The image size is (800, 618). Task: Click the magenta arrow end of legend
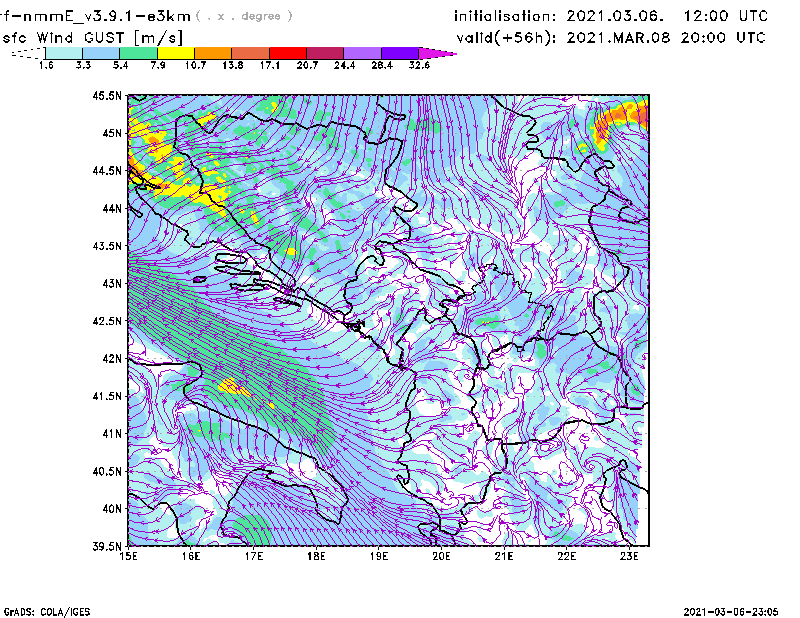(x=437, y=53)
